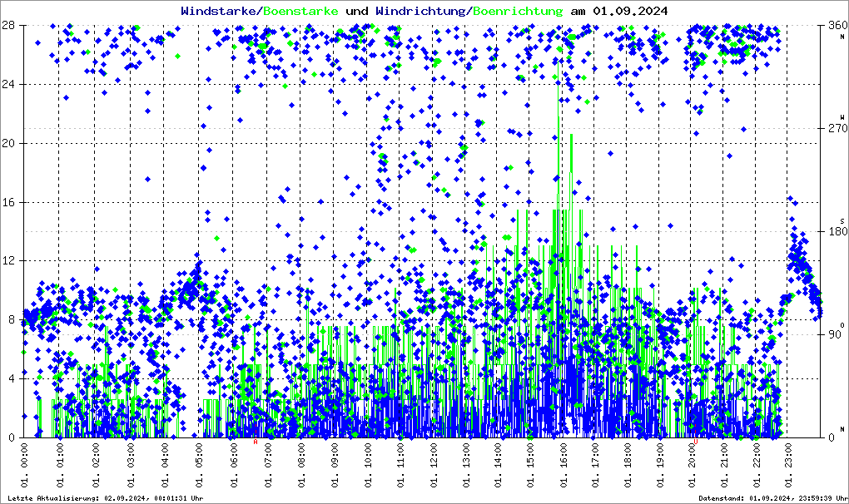Click the left axis value 4
This screenshot has width=849, height=504.
[11, 378]
